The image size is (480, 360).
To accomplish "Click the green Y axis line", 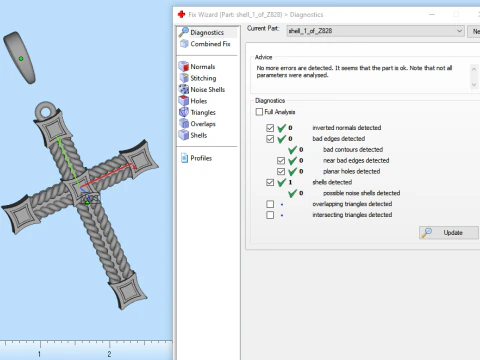I will [x=68, y=162].
